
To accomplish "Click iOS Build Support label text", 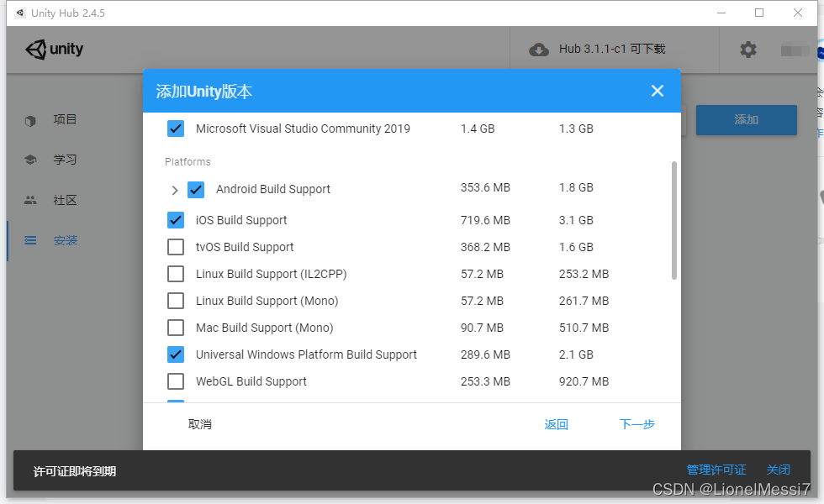I will (x=241, y=220).
